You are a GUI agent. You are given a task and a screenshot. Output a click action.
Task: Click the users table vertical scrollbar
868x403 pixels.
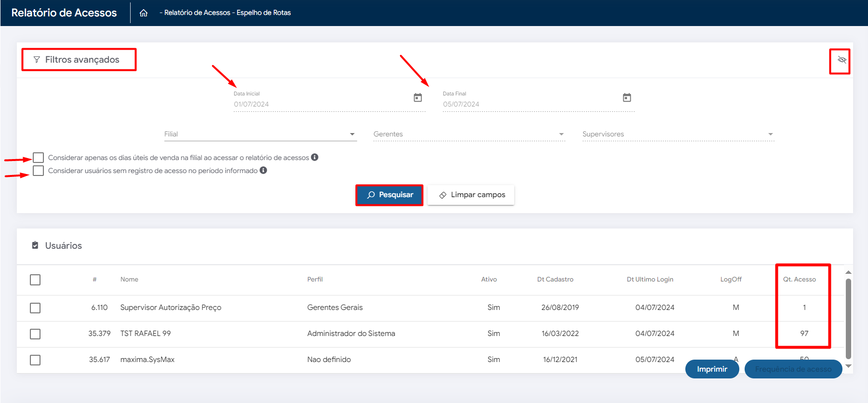(x=848, y=318)
